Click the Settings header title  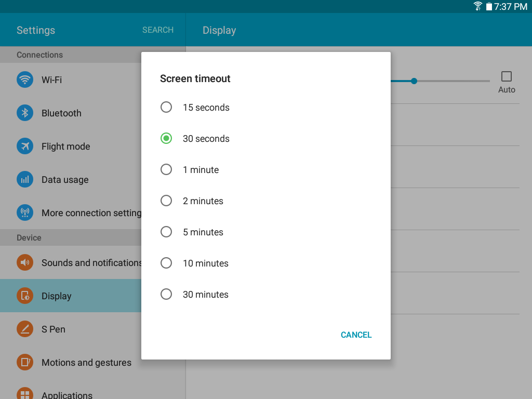point(36,30)
